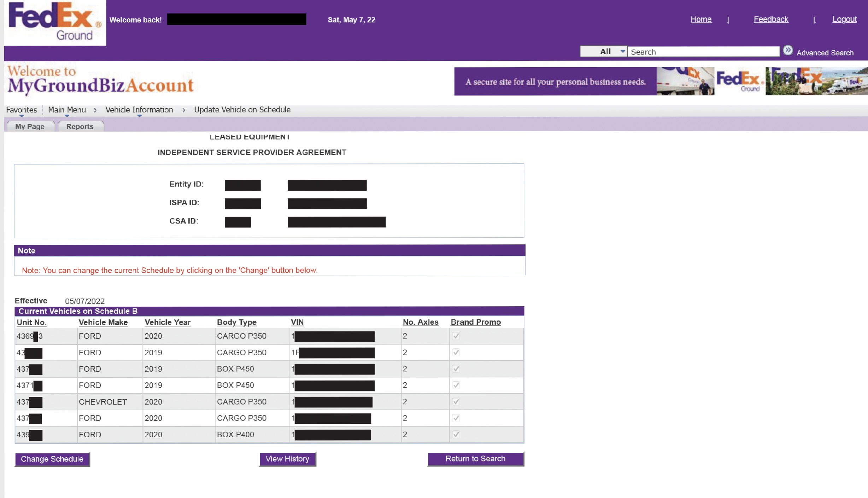Switch to the Reports tab

pyautogui.click(x=80, y=127)
